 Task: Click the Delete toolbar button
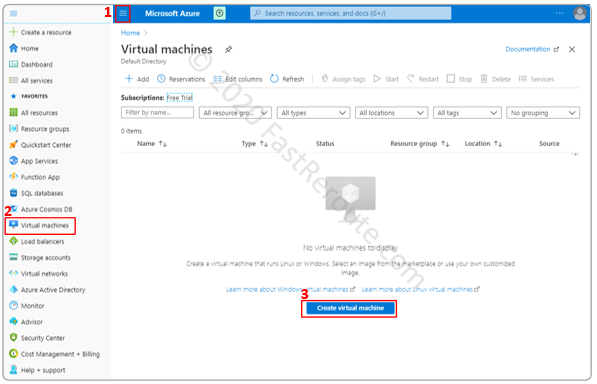pos(495,79)
